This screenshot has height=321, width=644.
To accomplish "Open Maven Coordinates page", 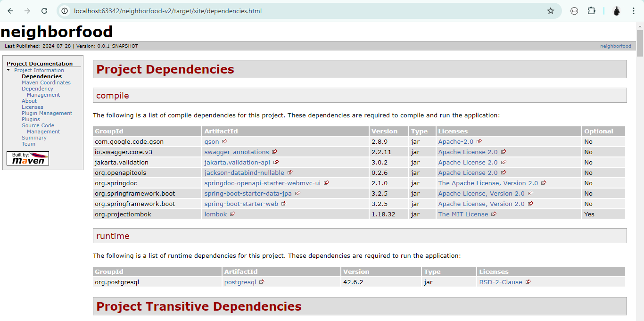I will [x=46, y=82].
